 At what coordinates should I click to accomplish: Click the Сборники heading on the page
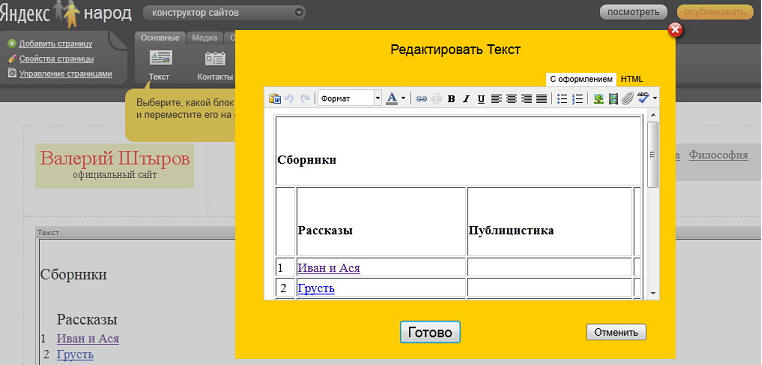[x=73, y=275]
